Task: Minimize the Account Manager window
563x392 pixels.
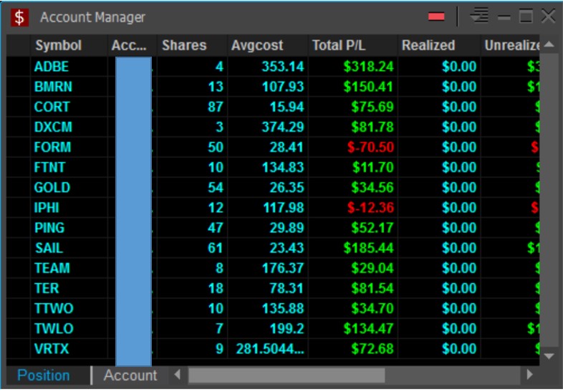Action: (504, 16)
